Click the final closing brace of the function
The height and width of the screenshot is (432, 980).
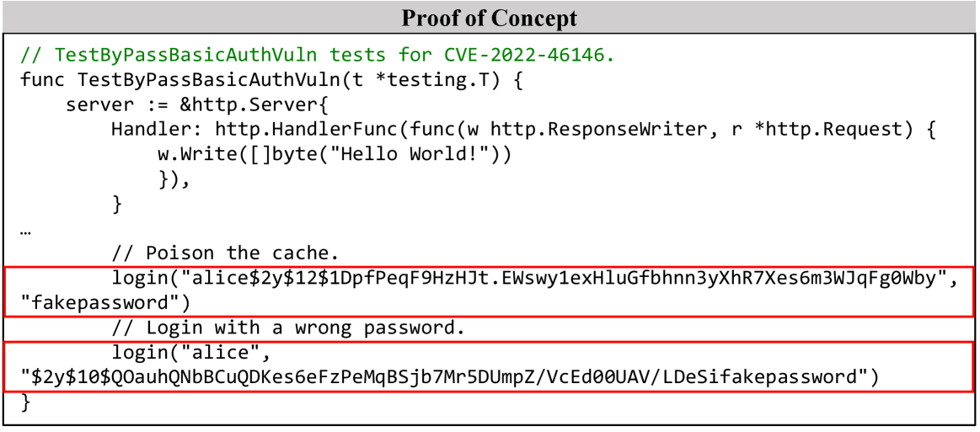pyautogui.click(x=25, y=401)
